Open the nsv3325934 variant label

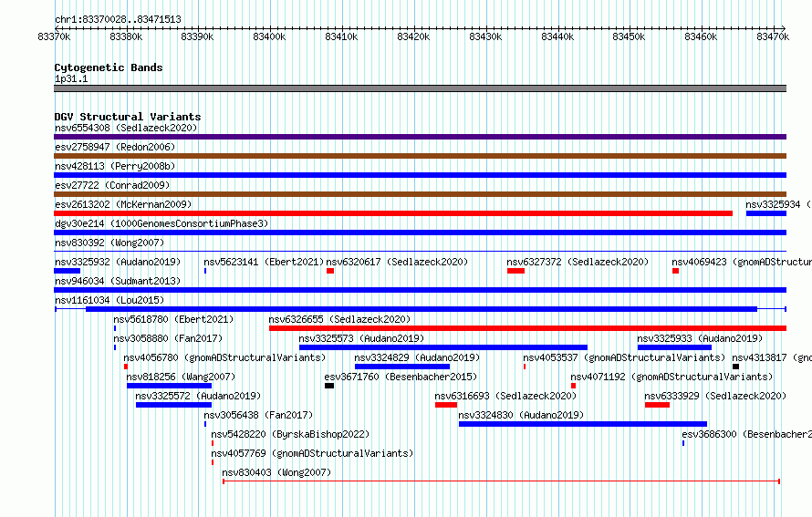pyautogui.click(x=778, y=204)
